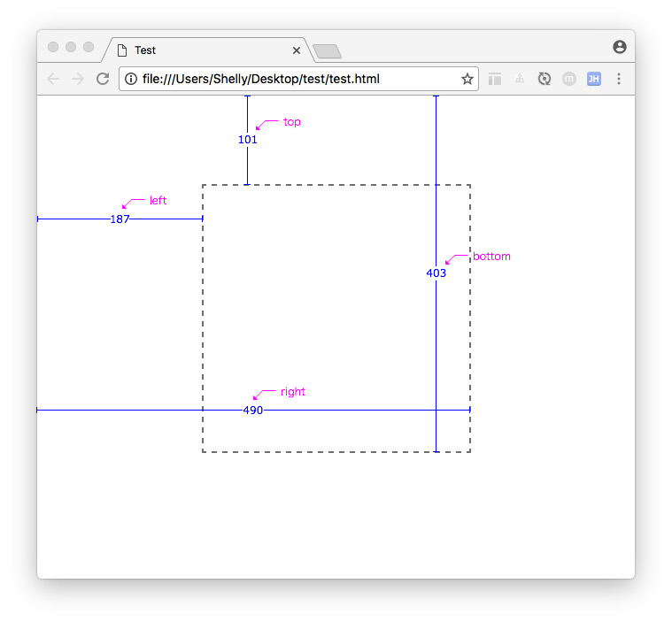Click the browser forward arrow
Image resolution: width=672 pixels, height=622 pixels.
click(78, 79)
